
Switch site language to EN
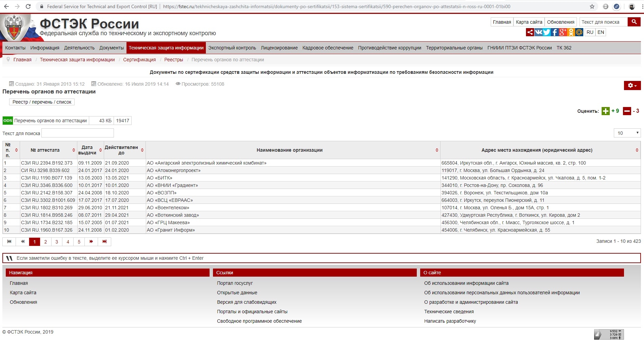(x=601, y=32)
